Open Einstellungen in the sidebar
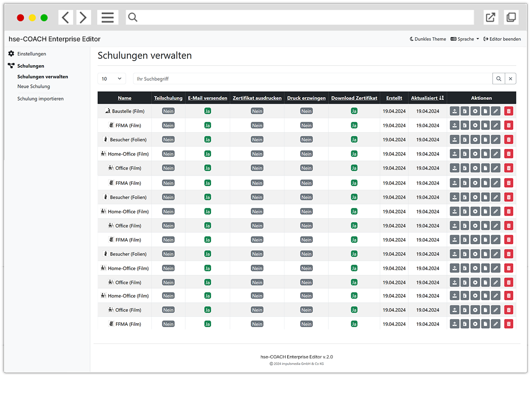This screenshot has height=399, width=532. pos(31,54)
